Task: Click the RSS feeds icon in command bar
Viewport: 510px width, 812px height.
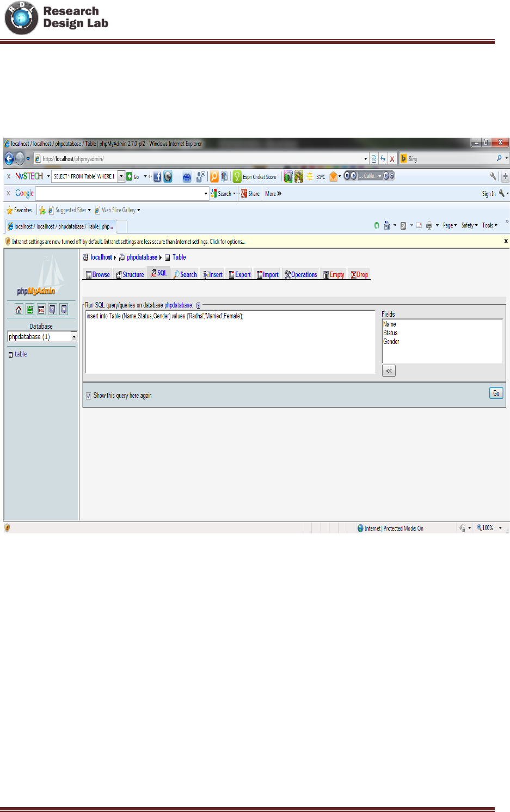Action: tap(403, 225)
